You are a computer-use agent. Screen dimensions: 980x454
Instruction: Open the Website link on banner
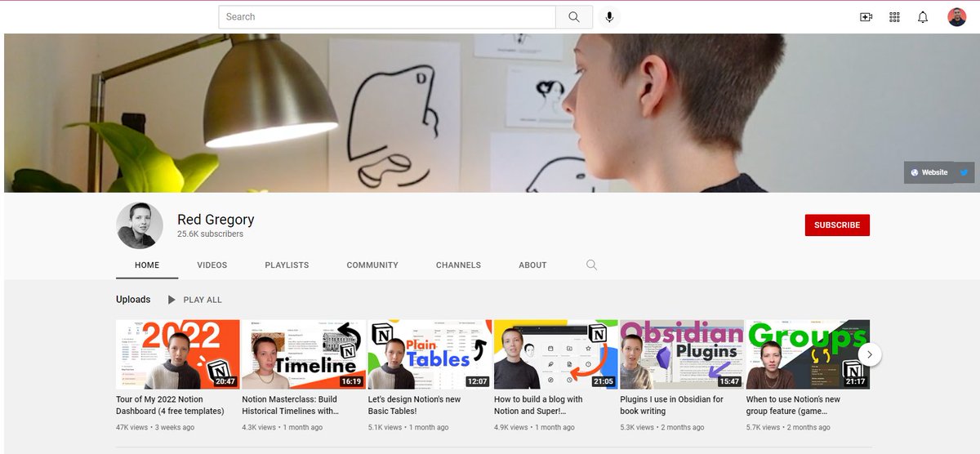pyautogui.click(x=929, y=172)
